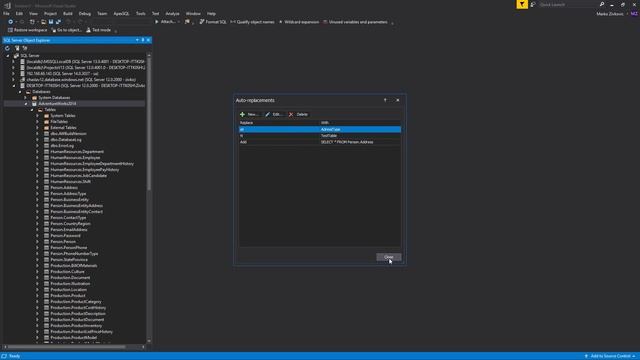640x360 pixels.
Task: Expand the 192.168 SQL Server node
Action: pyautogui.click(x=13, y=73)
